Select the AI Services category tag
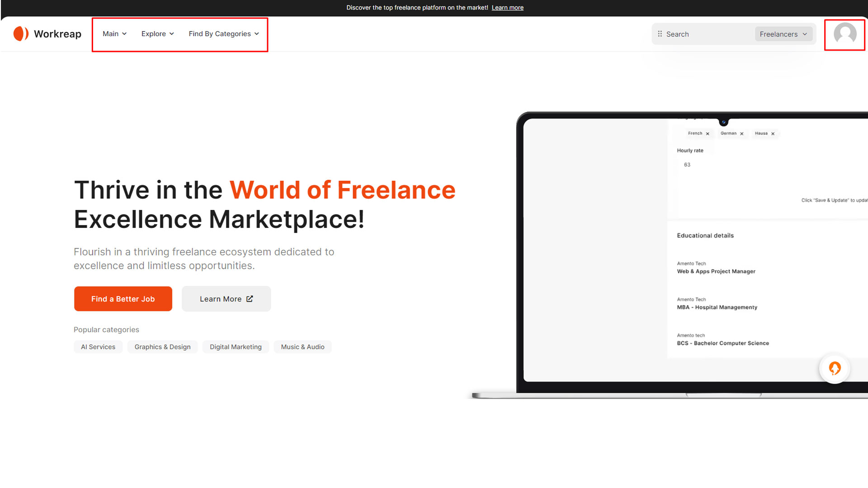 98,347
